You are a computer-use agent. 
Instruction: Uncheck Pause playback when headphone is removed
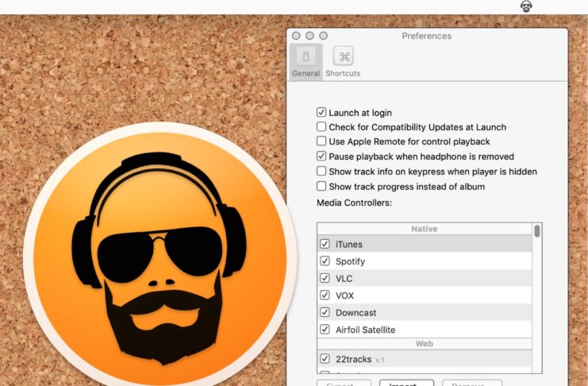tap(321, 156)
